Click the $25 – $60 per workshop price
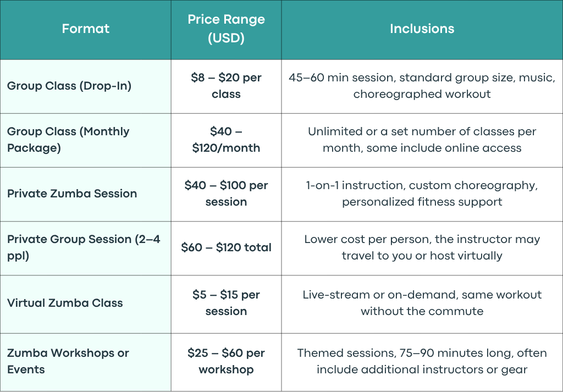 tap(226, 361)
